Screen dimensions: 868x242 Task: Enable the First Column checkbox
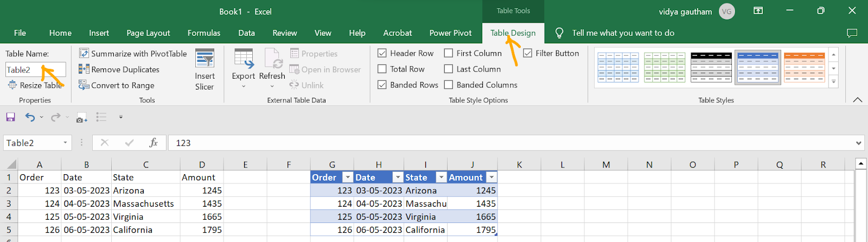click(x=449, y=53)
